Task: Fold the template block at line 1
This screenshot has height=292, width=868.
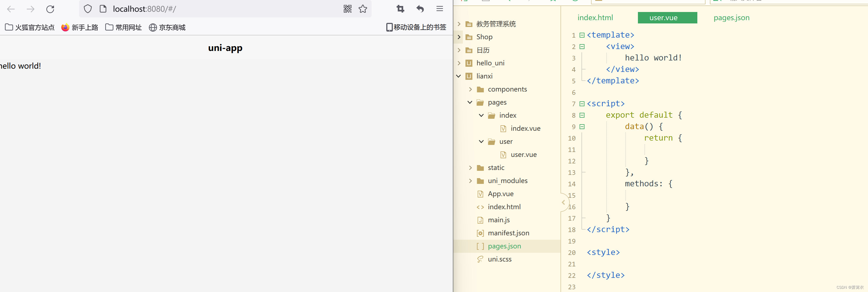Action: [x=582, y=35]
